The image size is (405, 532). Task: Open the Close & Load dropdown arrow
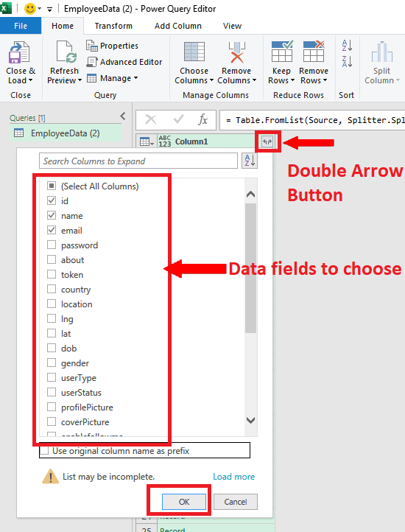(x=30, y=80)
